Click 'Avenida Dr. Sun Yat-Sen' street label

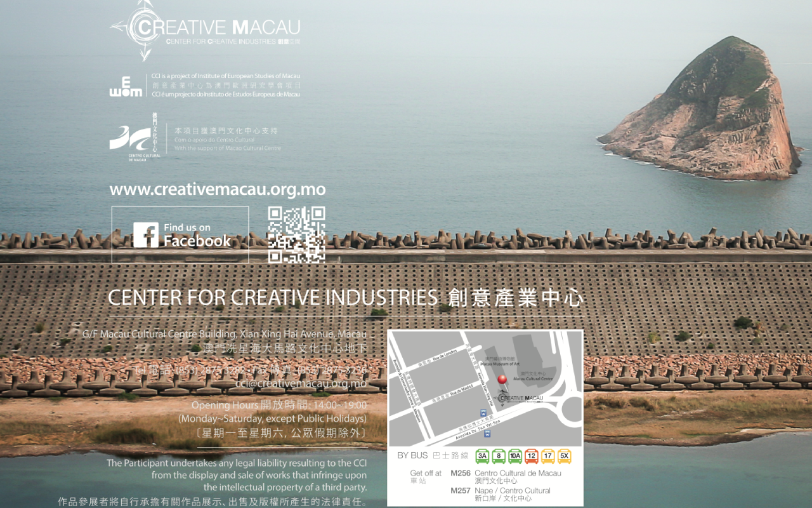click(x=478, y=429)
